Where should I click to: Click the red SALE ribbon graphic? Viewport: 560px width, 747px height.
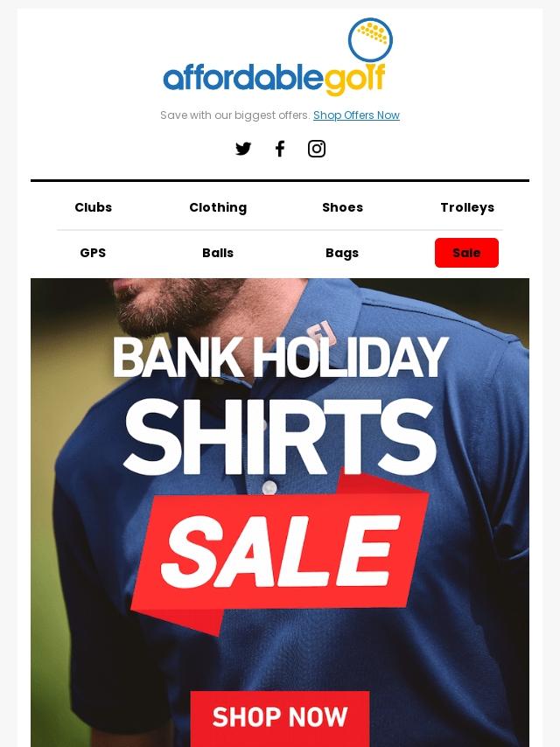point(280,553)
